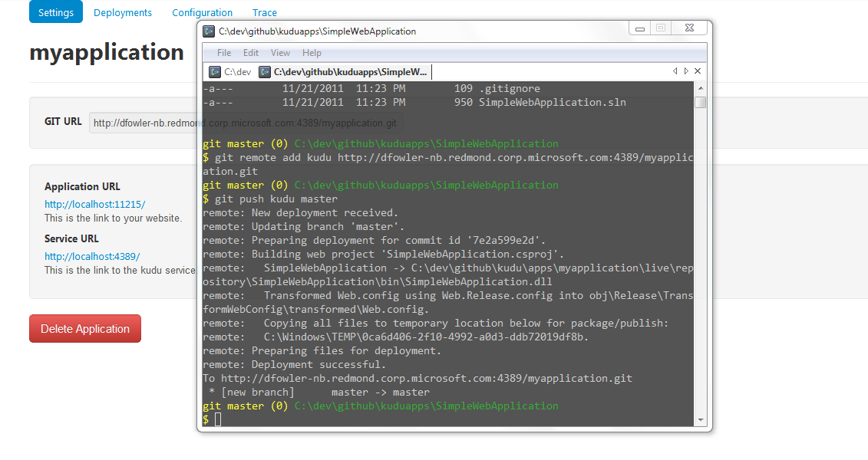Click the console scrollbar thumb
The image size is (868, 460).
coord(701,102)
